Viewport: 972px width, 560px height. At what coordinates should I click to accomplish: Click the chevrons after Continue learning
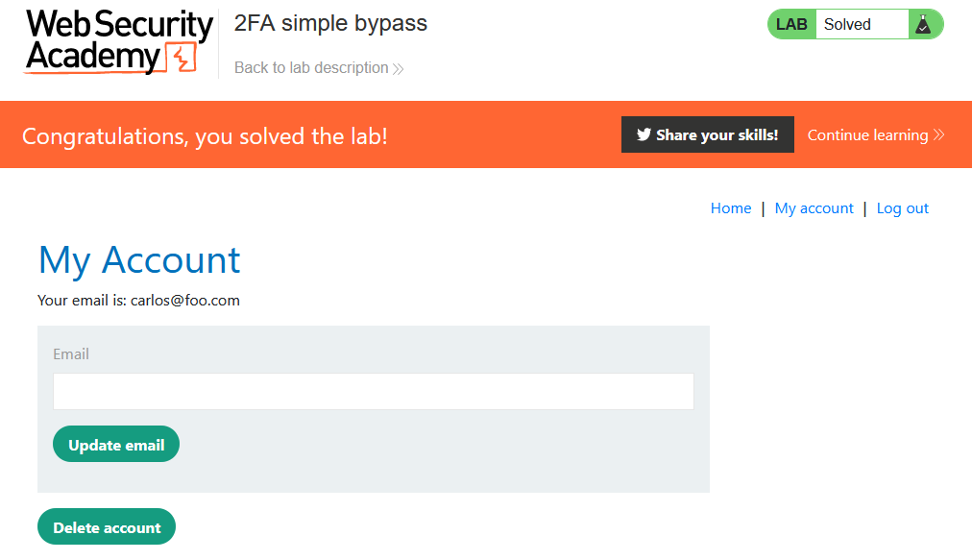[x=939, y=135]
